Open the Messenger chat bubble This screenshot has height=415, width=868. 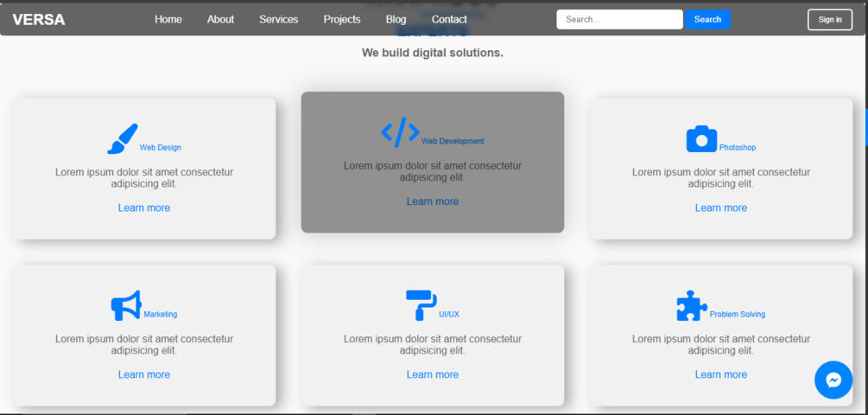pyautogui.click(x=833, y=380)
